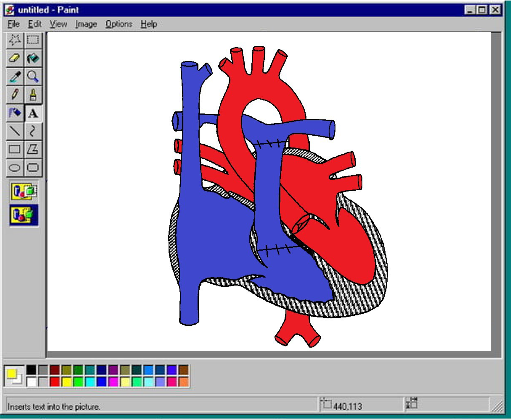This screenshot has width=511, height=420.
Task: Enable transparent background drawing option
Action: (x=24, y=215)
